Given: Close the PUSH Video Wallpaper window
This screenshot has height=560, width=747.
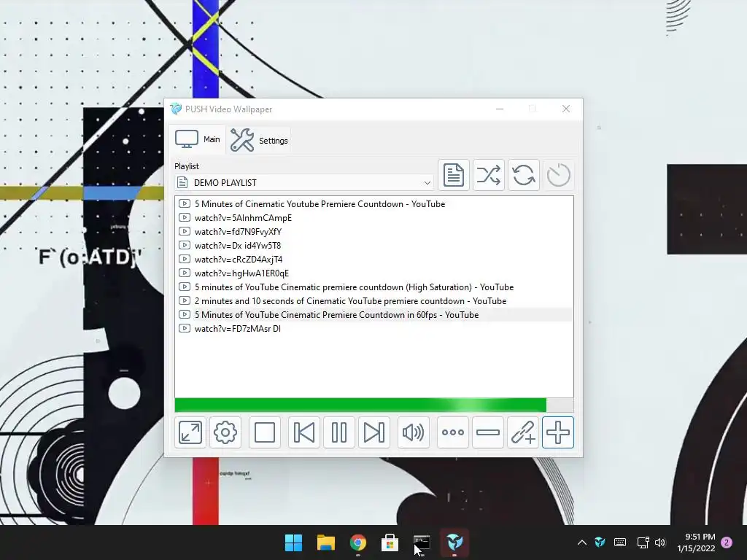Looking at the screenshot, I should 566,109.
